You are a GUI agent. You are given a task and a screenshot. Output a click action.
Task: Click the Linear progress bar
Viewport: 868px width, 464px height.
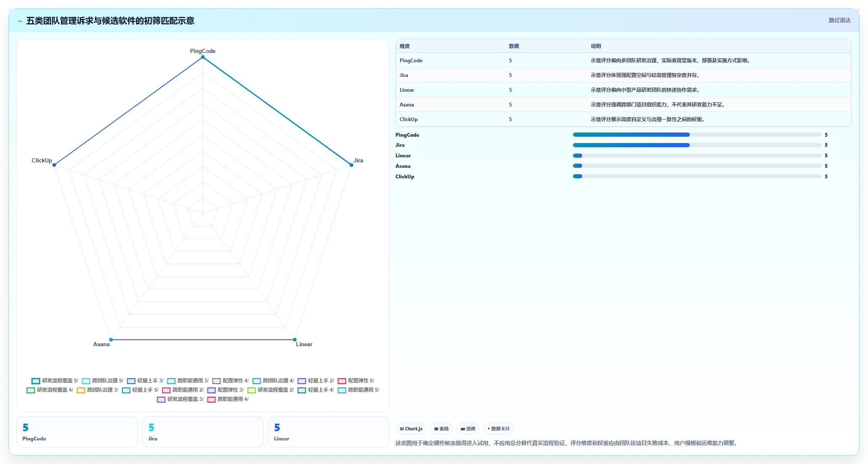[x=697, y=156]
